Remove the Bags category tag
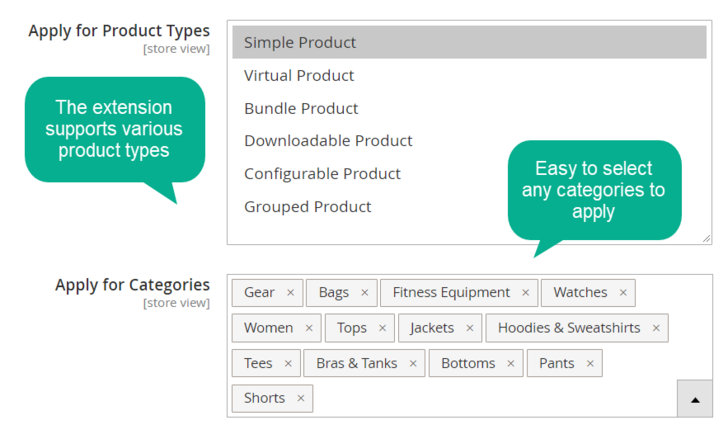This screenshot has width=728, height=439. (365, 293)
